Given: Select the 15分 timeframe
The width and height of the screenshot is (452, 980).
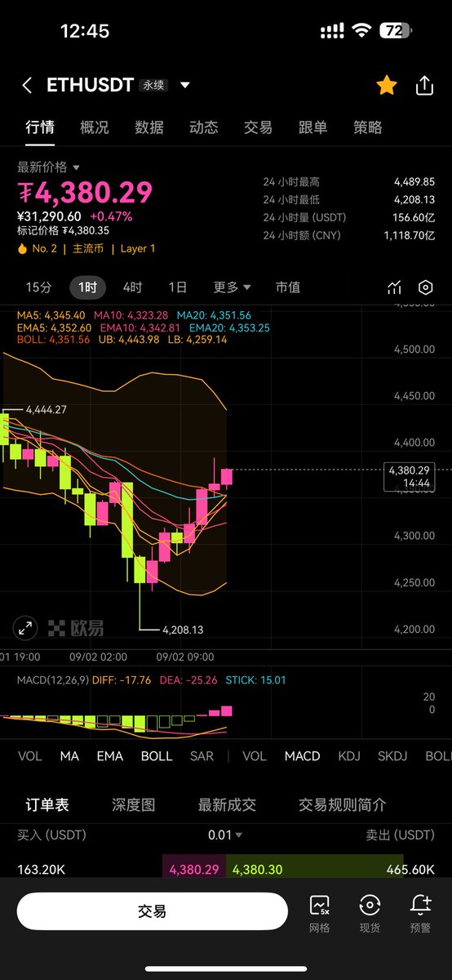Looking at the screenshot, I should click(x=38, y=287).
